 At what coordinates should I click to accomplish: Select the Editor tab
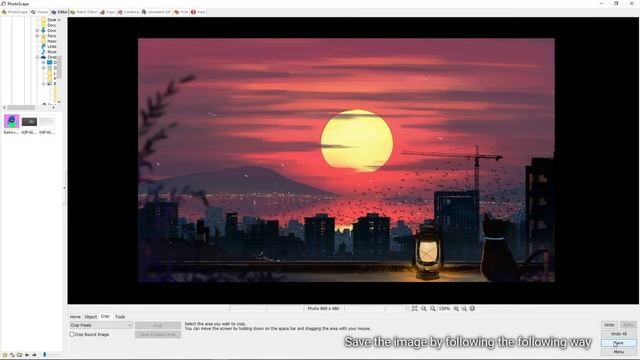click(x=59, y=12)
